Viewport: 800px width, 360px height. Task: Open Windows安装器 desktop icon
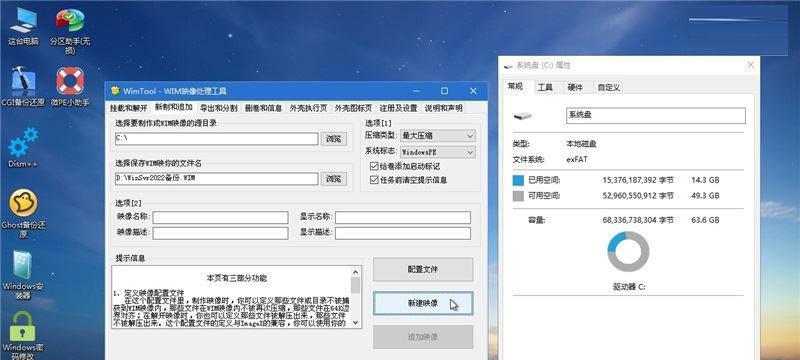pos(23,275)
